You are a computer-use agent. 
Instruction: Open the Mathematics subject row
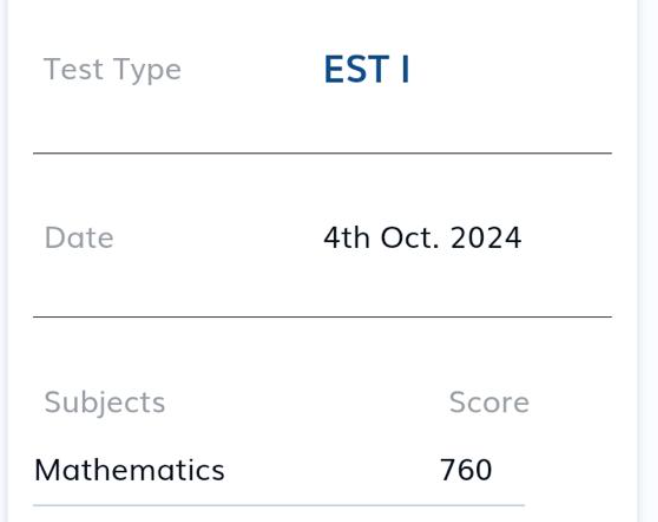point(279,470)
